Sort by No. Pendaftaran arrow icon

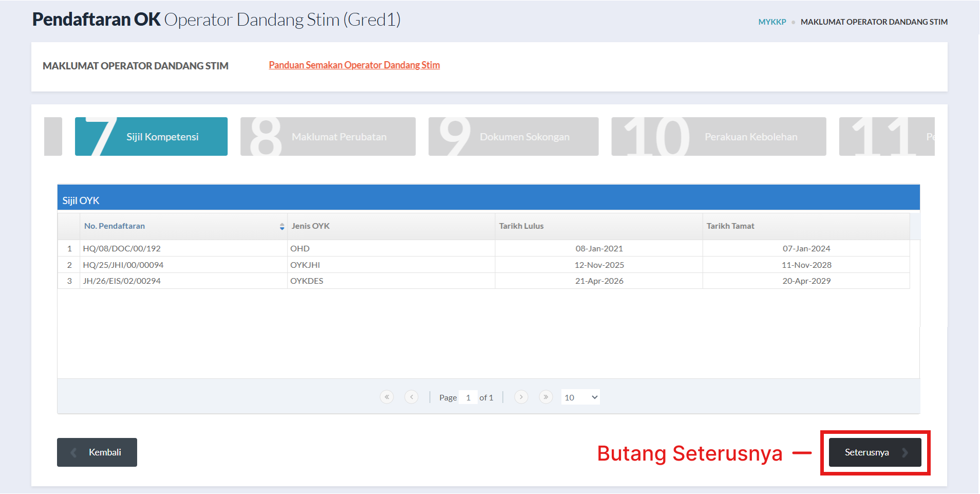coord(282,226)
